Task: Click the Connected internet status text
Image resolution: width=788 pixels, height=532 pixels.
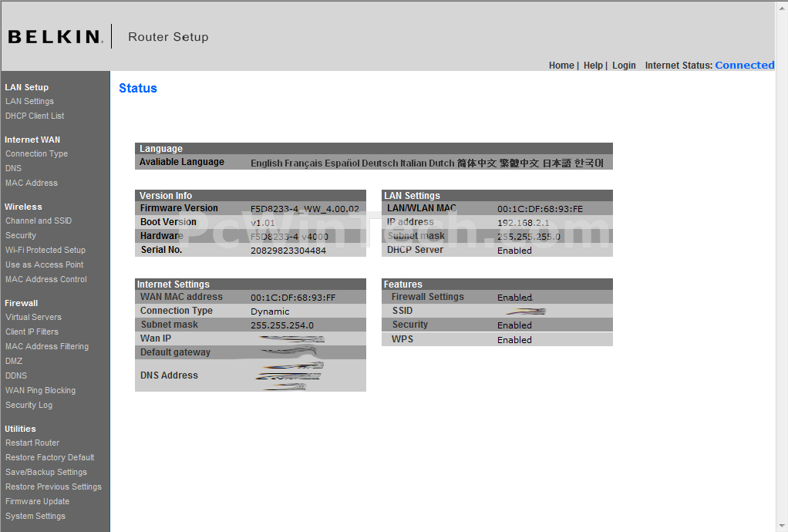Action: [744, 66]
